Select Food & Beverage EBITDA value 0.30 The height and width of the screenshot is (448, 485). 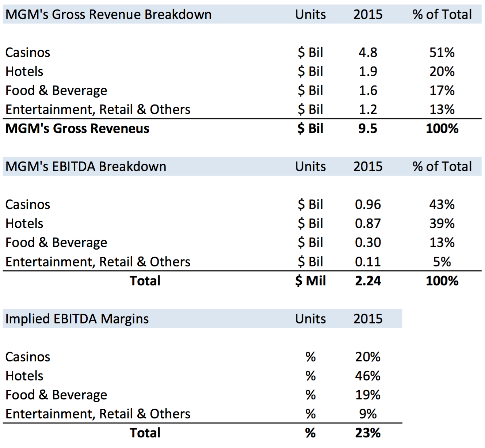point(368,243)
